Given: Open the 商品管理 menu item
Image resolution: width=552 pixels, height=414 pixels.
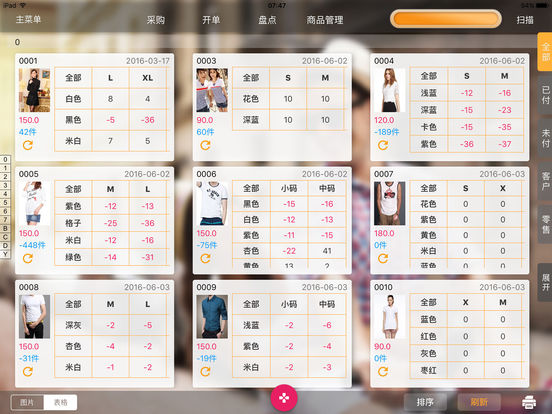Looking at the screenshot, I should click(325, 20).
